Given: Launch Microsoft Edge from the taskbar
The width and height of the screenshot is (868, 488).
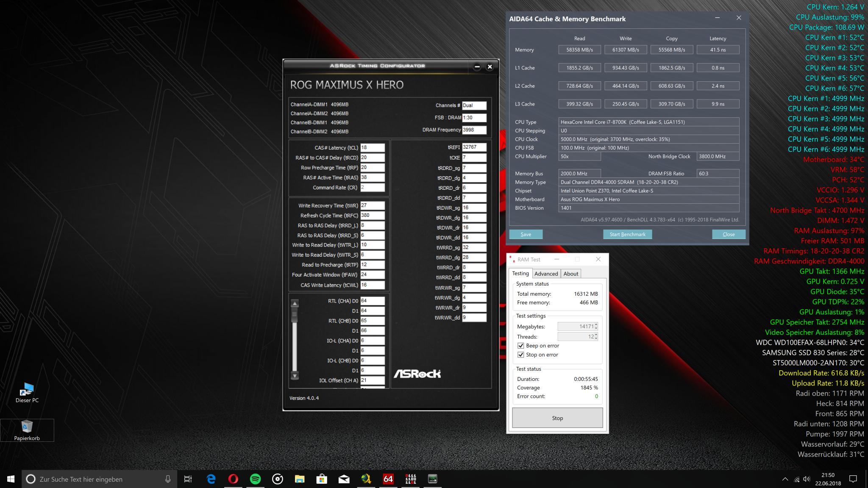Looking at the screenshot, I should pos(211,479).
